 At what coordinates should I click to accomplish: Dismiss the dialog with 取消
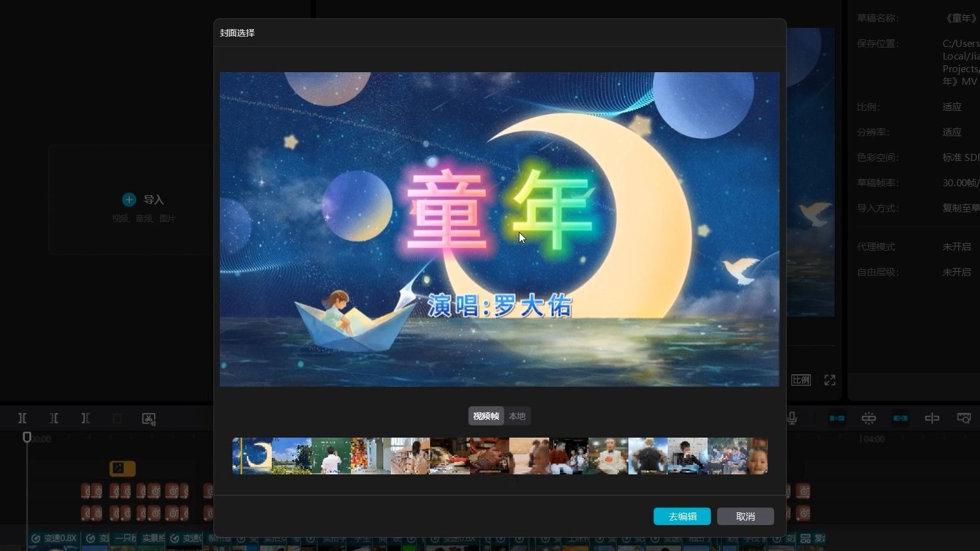[x=746, y=516]
